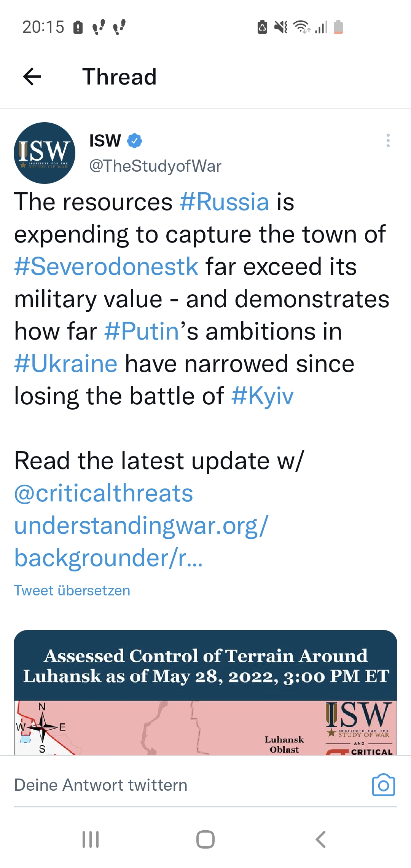The height and width of the screenshot is (868, 411).
Task: Open the #Ukraine hashtag
Action: (66, 364)
